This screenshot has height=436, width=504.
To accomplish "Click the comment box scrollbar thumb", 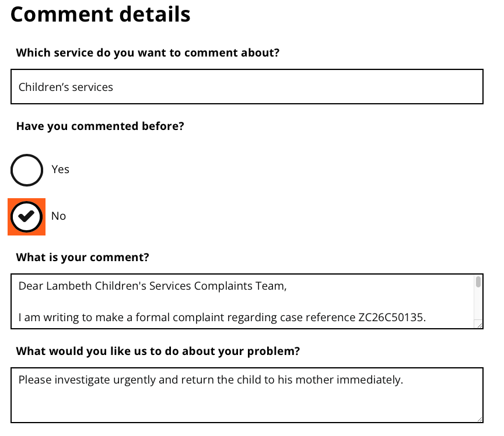I will [x=478, y=283].
